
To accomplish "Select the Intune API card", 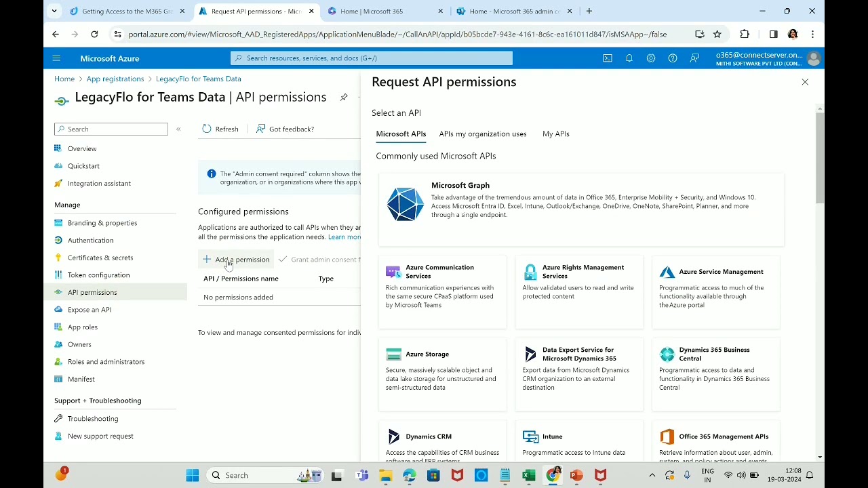I will pyautogui.click(x=579, y=441).
